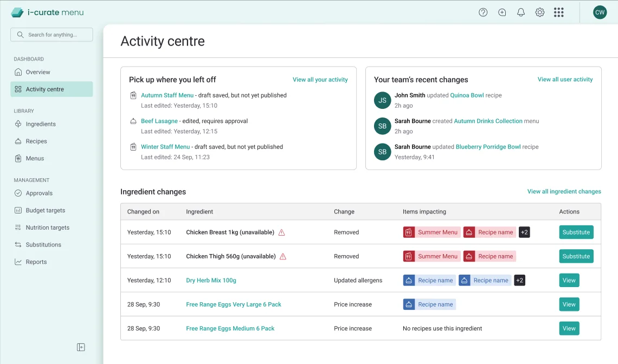Open Approvals page
The height and width of the screenshot is (364, 618).
(51, 193)
